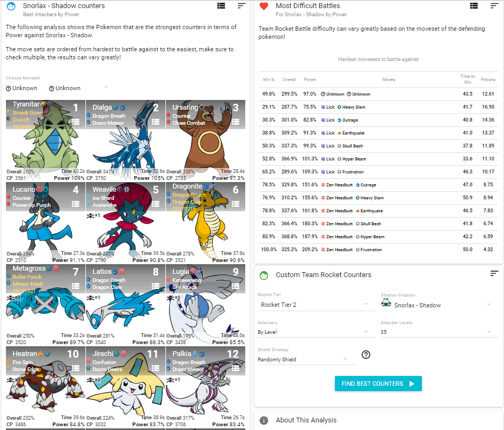
Task: Open details list icon on Dialga card
Action: click(156, 122)
